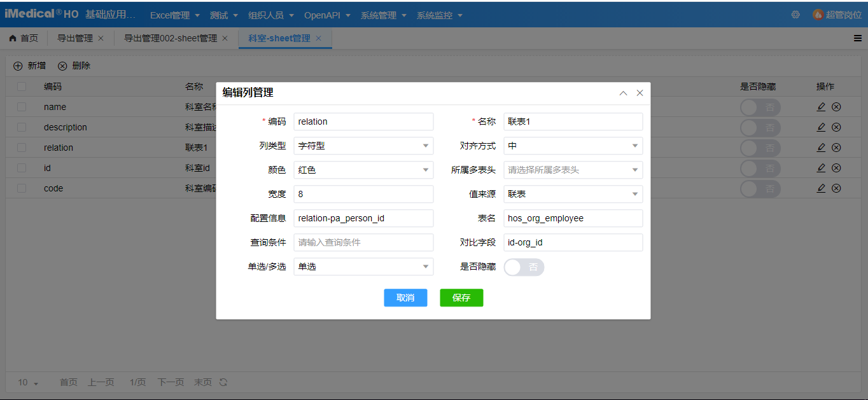Toggle 是否隐藏 on the relation row
Screen dimensions: 868x400
760,148
